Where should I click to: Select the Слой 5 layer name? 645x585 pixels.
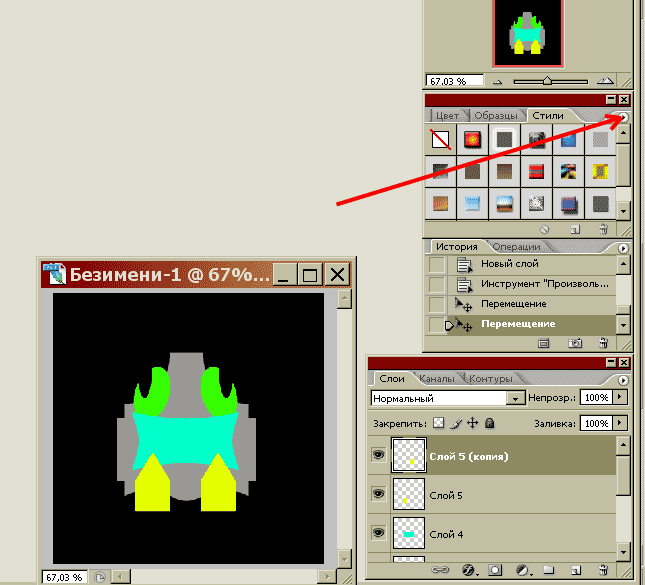446,495
